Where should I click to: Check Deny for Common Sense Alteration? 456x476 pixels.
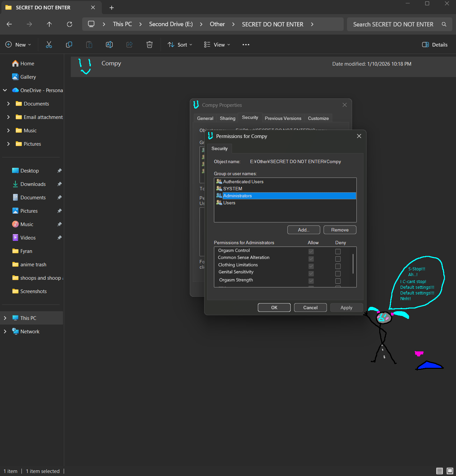point(338,259)
